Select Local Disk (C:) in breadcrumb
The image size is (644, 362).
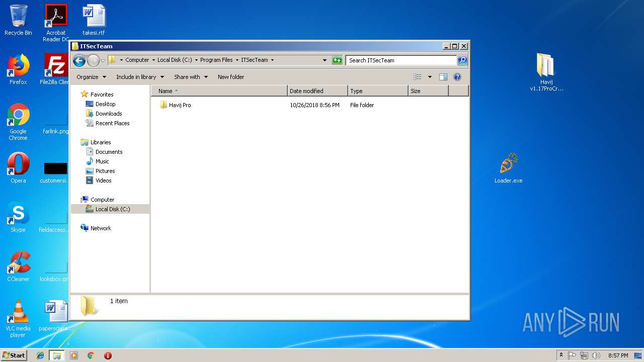175,60
